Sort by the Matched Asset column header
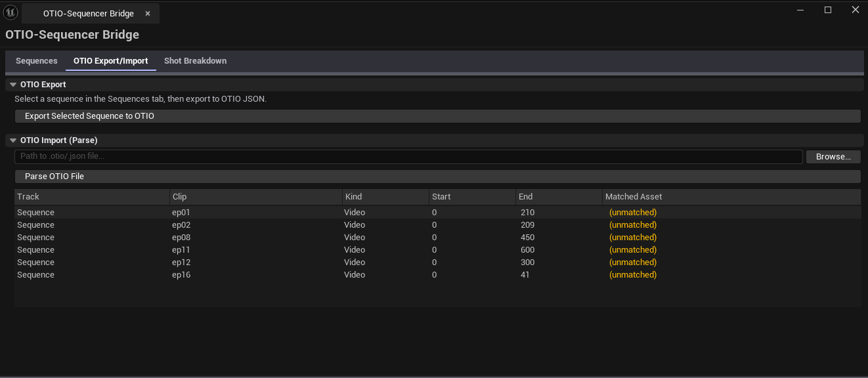This screenshot has width=868, height=378. 731,197
